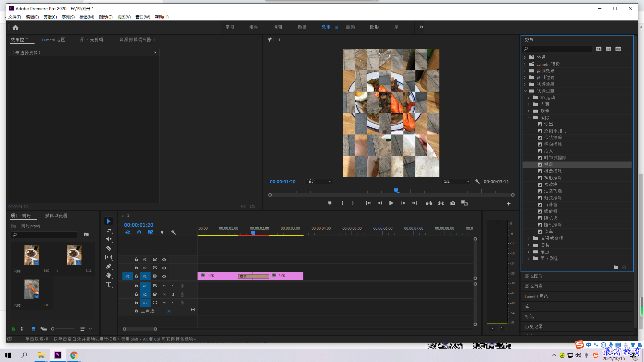
Task: Expand the 预设 effects folder
Action: point(525,57)
